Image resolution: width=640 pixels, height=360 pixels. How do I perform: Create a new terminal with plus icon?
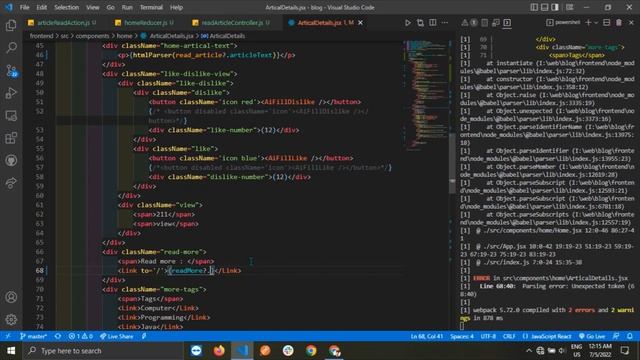click(588, 22)
